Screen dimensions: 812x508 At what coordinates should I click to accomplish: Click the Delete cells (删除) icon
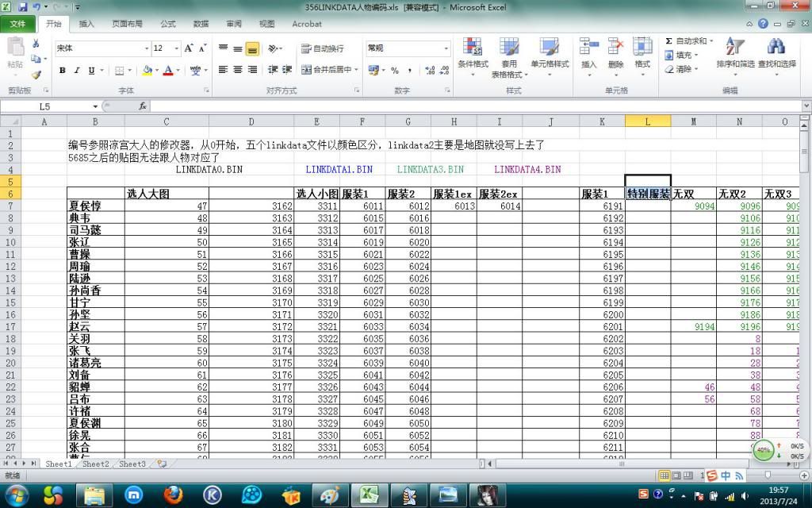(615, 48)
